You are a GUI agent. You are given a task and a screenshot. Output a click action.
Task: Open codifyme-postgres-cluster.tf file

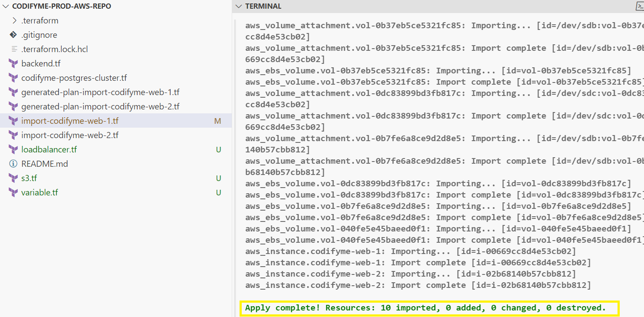[74, 78]
